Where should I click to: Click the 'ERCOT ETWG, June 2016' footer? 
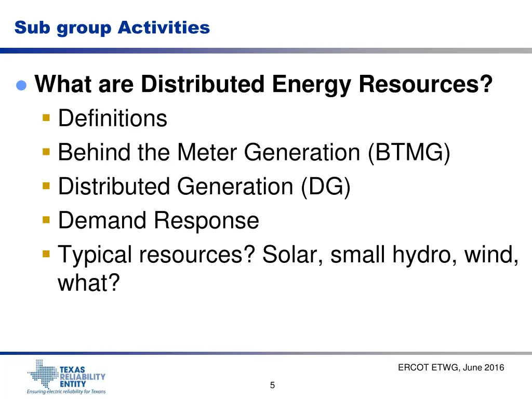[451, 367]
